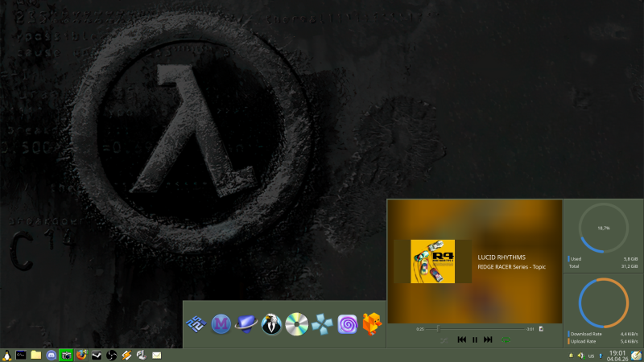Image resolution: width=644 pixels, height=362 pixels.
Task: Launch the purple Dreamcast swirl emulator
Action: point(347,324)
